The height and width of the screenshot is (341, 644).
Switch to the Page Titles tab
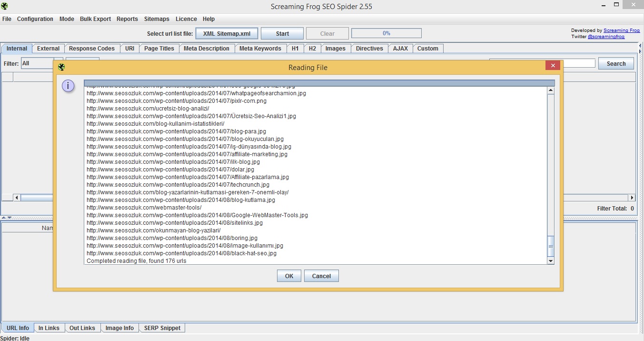[x=159, y=49]
